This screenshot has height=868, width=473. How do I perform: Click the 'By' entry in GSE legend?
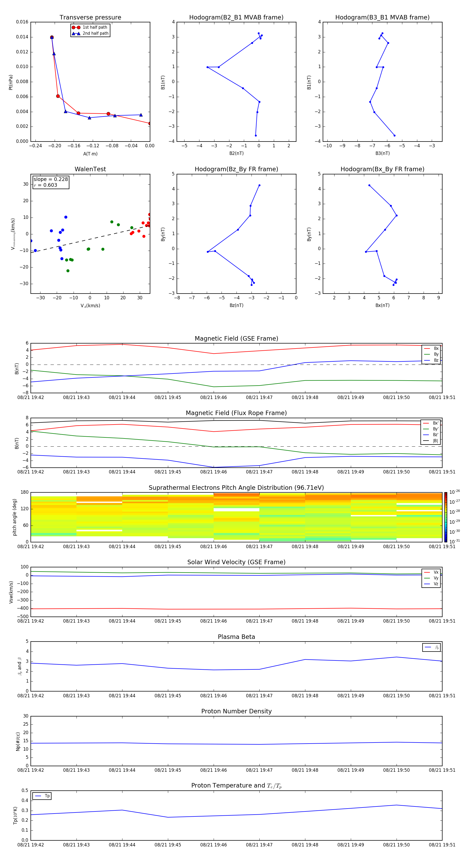click(x=431, y=354)
